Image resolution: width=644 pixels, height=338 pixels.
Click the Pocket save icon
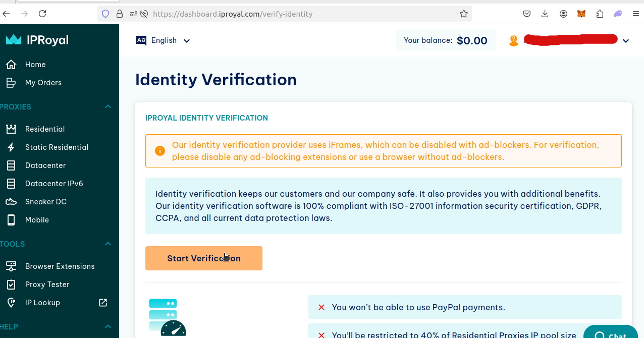click(527, 14)
